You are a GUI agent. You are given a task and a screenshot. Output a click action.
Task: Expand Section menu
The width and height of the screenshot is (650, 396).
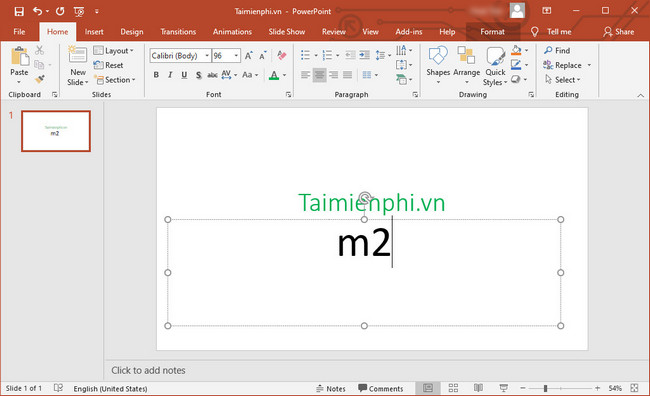click(x=115, y=80)
